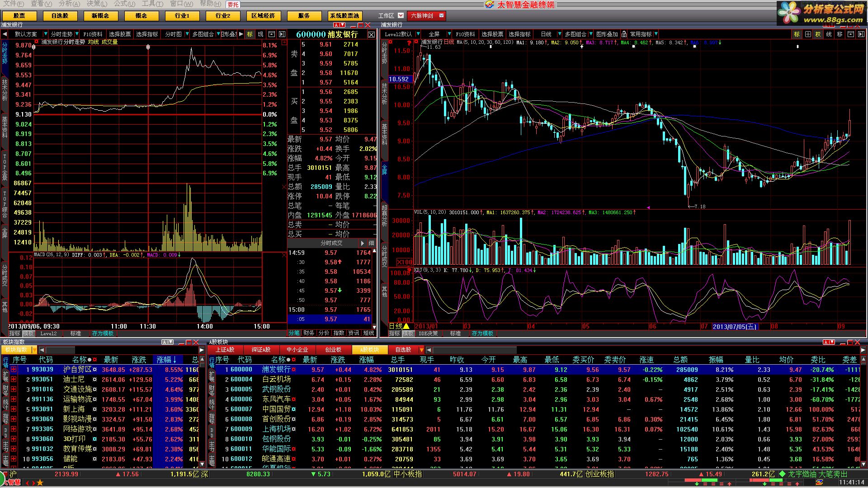Expand red plus for 交通设施 row
868x488 pixels.
pyautogui.click(x=14, y=389)
